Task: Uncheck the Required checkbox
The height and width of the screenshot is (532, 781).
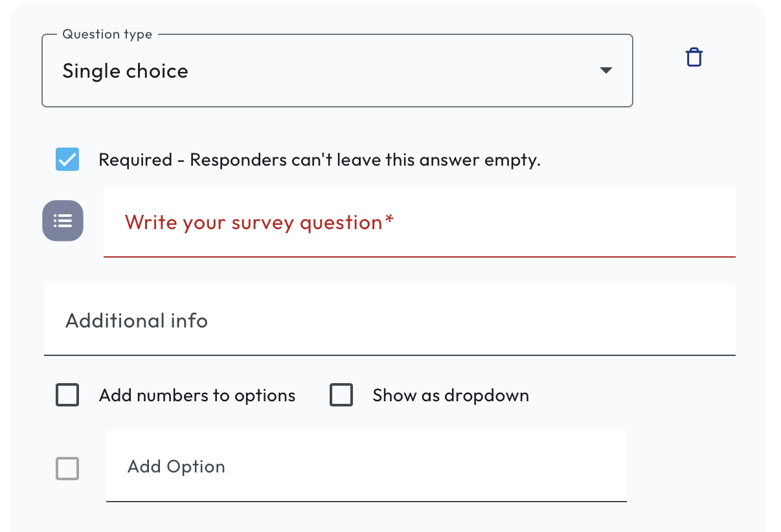Action: [x=67, y=159]
